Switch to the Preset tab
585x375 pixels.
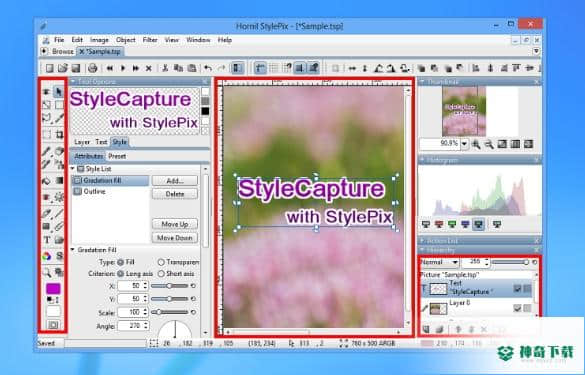coord(117,156)
